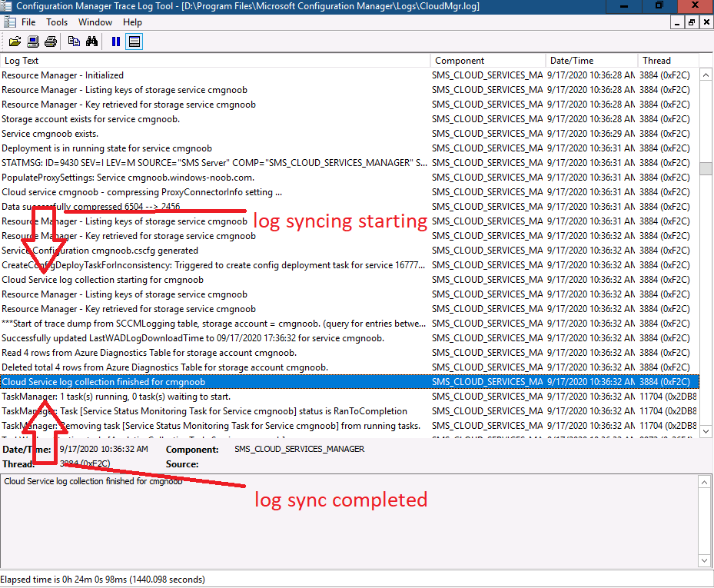Print the log using the printer icon
714x588 pixels.
tap(51, 42)
